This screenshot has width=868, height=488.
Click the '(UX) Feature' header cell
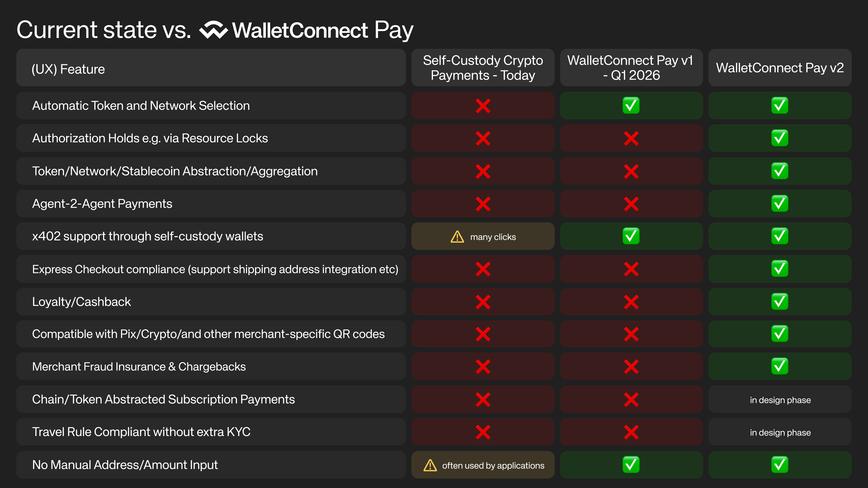[x=68, y=69]
